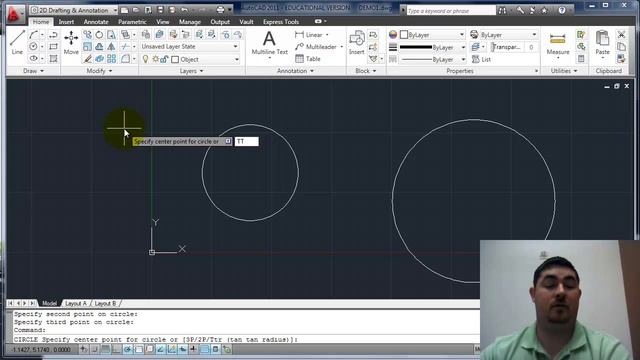Switch to the Insert ribbon tab

66,22
